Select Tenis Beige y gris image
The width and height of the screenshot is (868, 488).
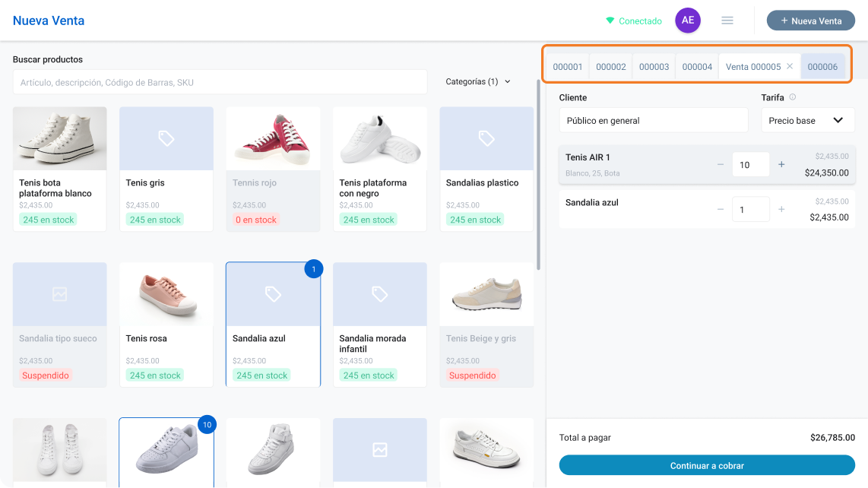pos(486,294)
